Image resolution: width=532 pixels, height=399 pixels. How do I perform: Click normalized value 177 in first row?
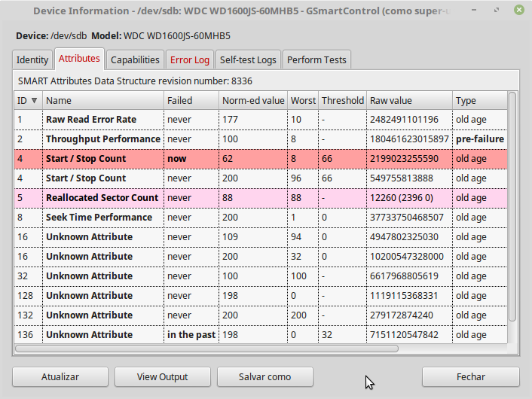pyautogui.click(x=230, y=120)
